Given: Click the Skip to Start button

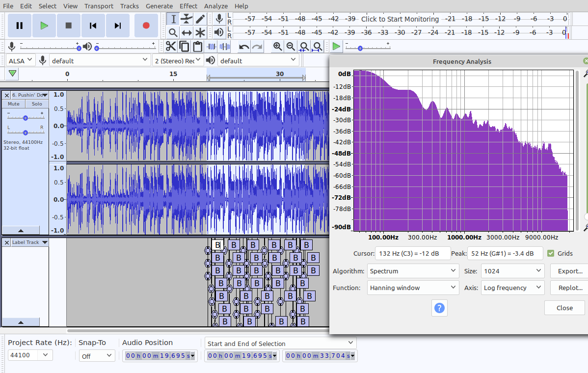Looking at the screenshot, I should [x=93, y=26].
